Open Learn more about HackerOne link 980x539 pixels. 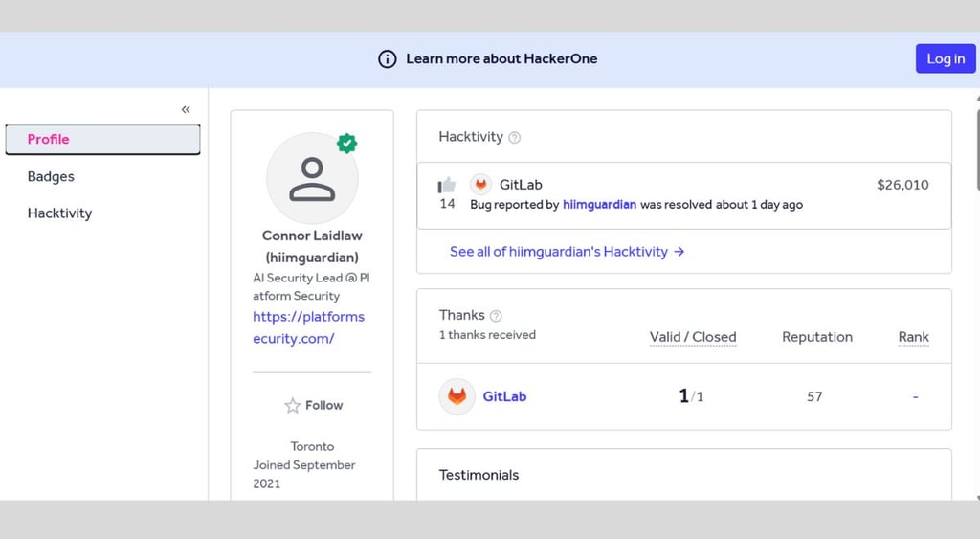[x=501, y=58]
